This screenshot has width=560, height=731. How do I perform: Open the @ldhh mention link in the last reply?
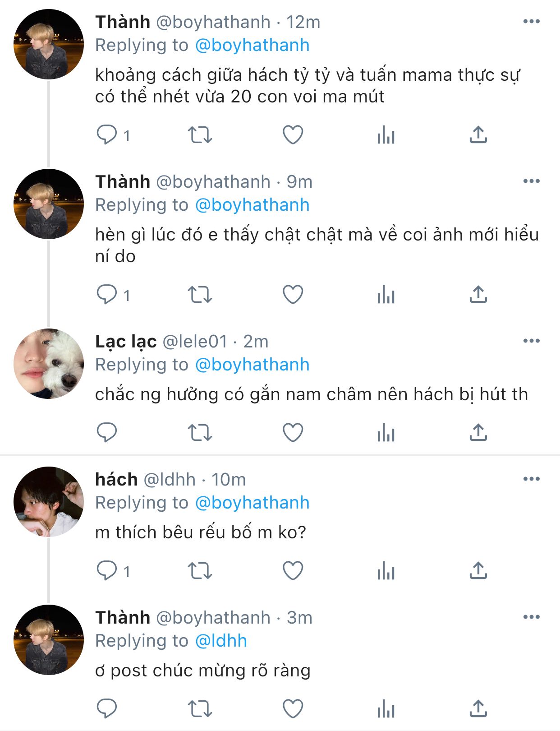point(221,641)
